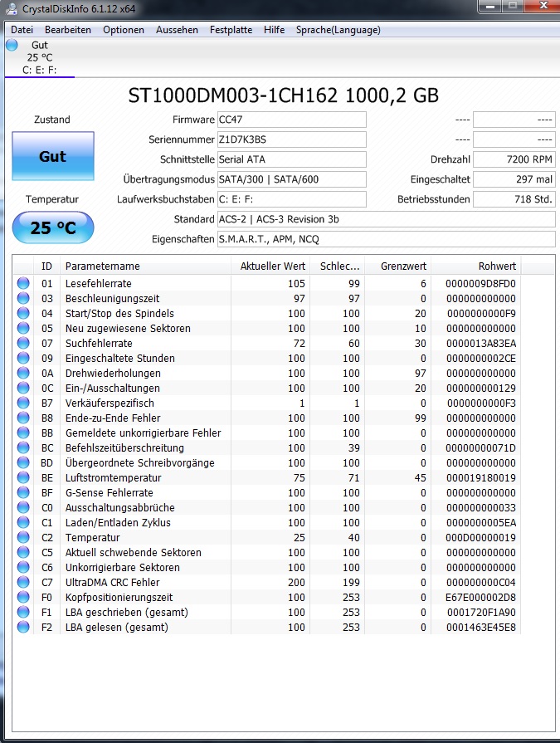This screenshot has height=743, width=560.
Task: Click status icon of Aktuell schwebende Sektoren row
Action: pyautogui.click(x=23, y=552)
